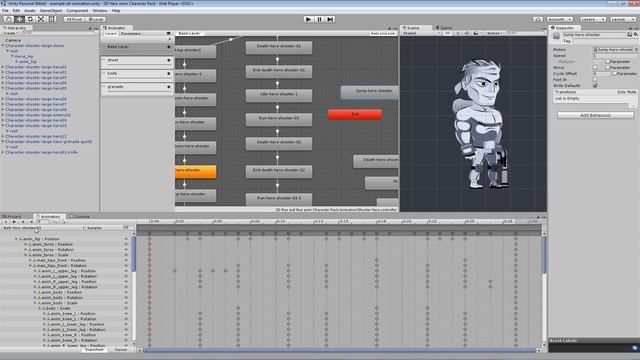This screenshot has height=360, width=640.
Task: Toggle the 2D scene view button
Action: coord(447,33)
